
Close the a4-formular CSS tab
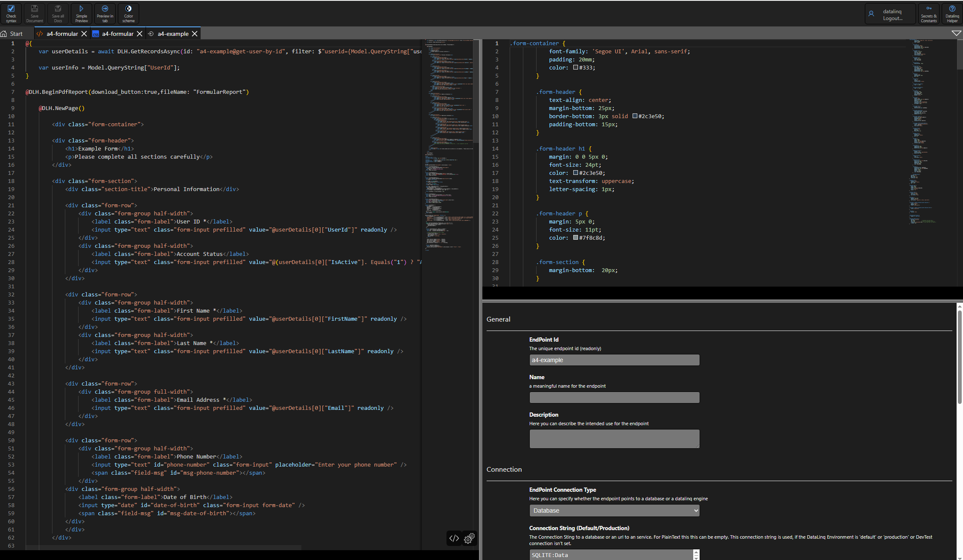[x=139, y=34]
